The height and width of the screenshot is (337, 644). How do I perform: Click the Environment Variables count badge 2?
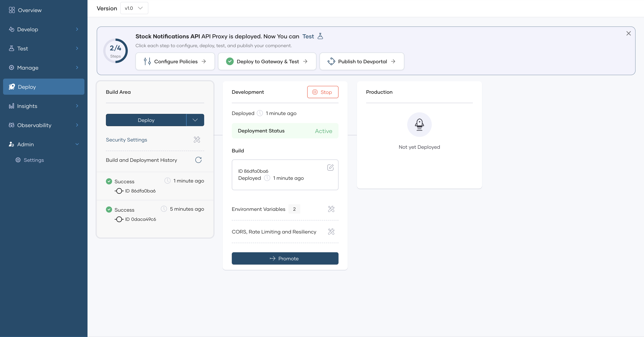click(x=294, y=209)
